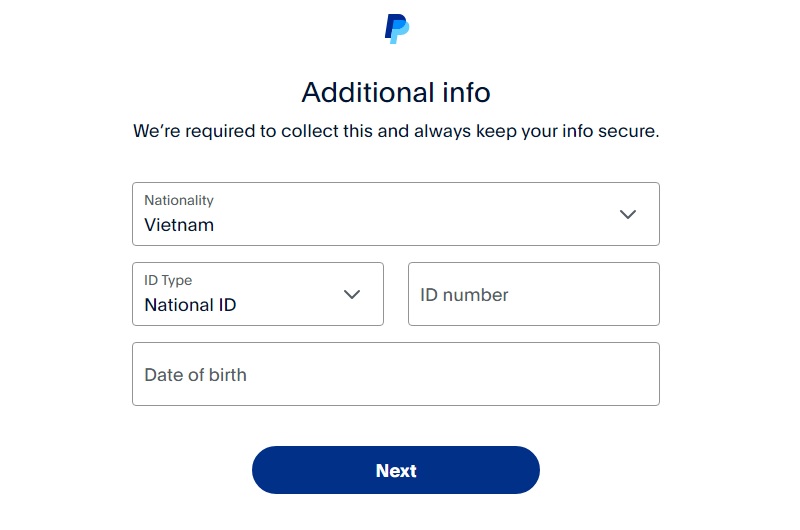Click the Date of birth placeholder text

[195, 375]
